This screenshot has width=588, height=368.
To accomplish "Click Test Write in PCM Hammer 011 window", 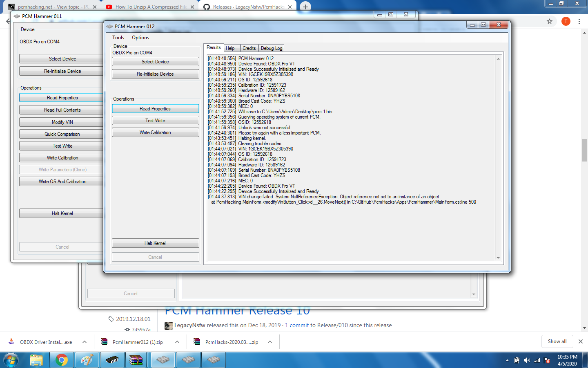I will tap(61, 146).
